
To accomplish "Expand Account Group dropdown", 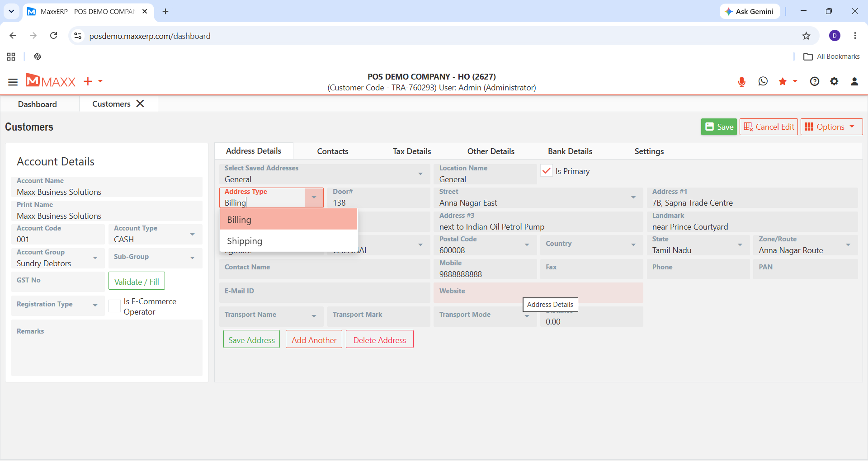I will 95,258.
